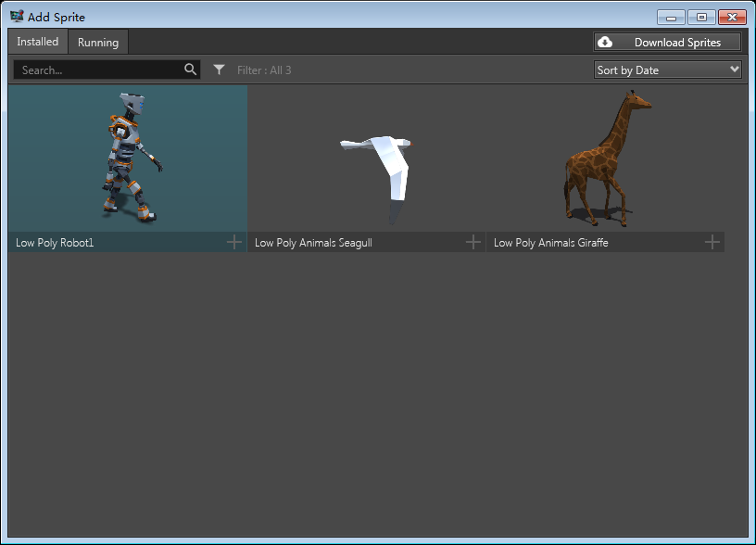Focus the Search text field
Viewport: 756px width, 545px height.
(x=97, y=70)
